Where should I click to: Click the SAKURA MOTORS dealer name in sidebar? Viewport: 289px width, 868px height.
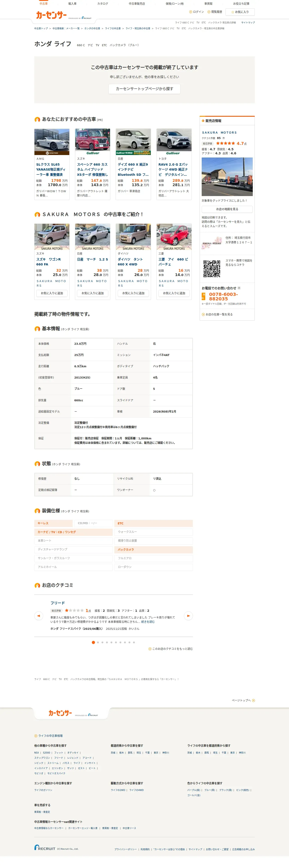(219, 133)
